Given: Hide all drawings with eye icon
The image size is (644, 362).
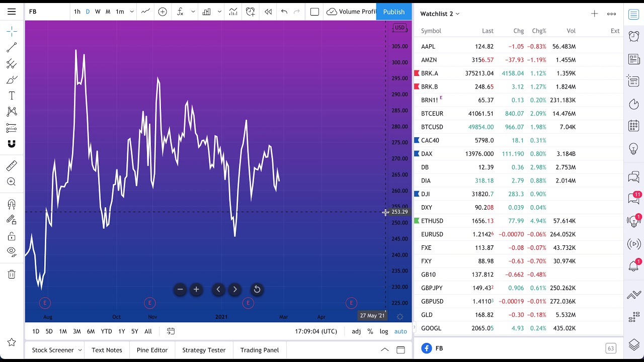Looking at the screenshot, I should tap(12, 252).
